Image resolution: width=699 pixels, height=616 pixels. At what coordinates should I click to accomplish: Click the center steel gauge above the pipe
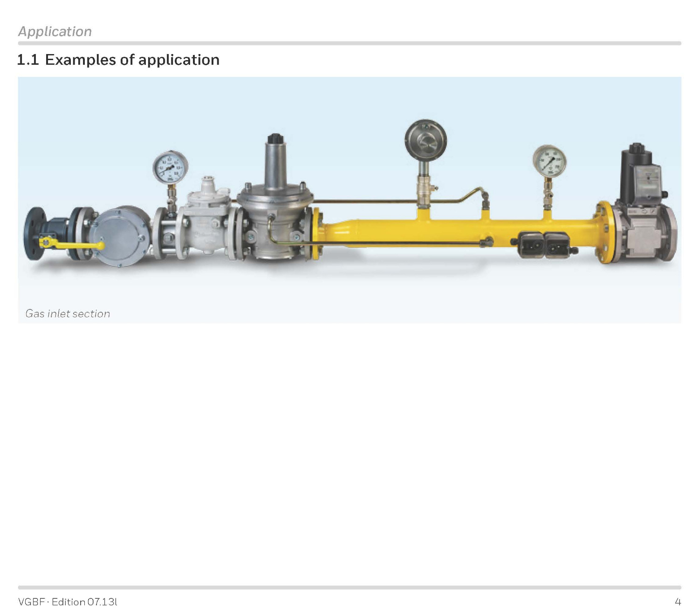(x=425, y=140)
